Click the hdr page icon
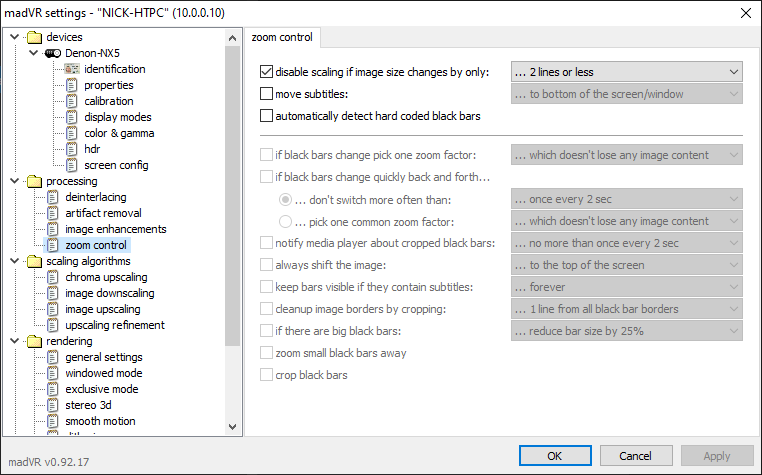The image size is (762, 475). click(x=72, y=149)
